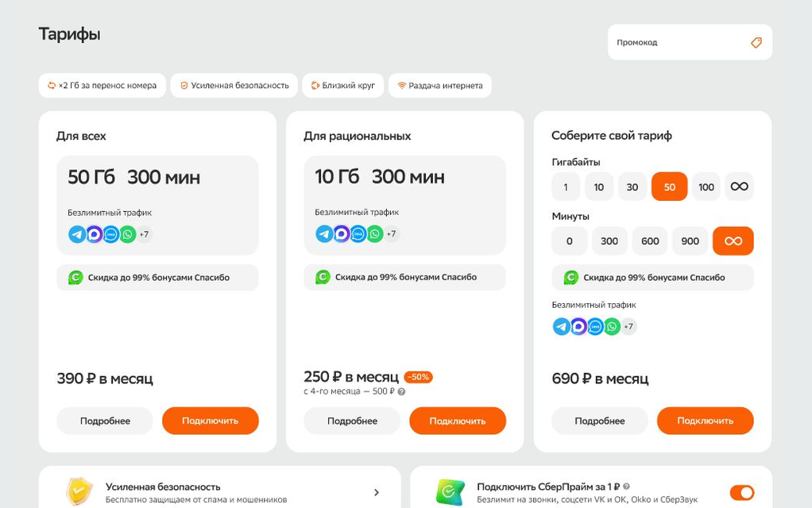This screenshot has width=812, height=508.
Task: Select 600 minutes option
Action: pyautogui.click(x=650, y=241)
